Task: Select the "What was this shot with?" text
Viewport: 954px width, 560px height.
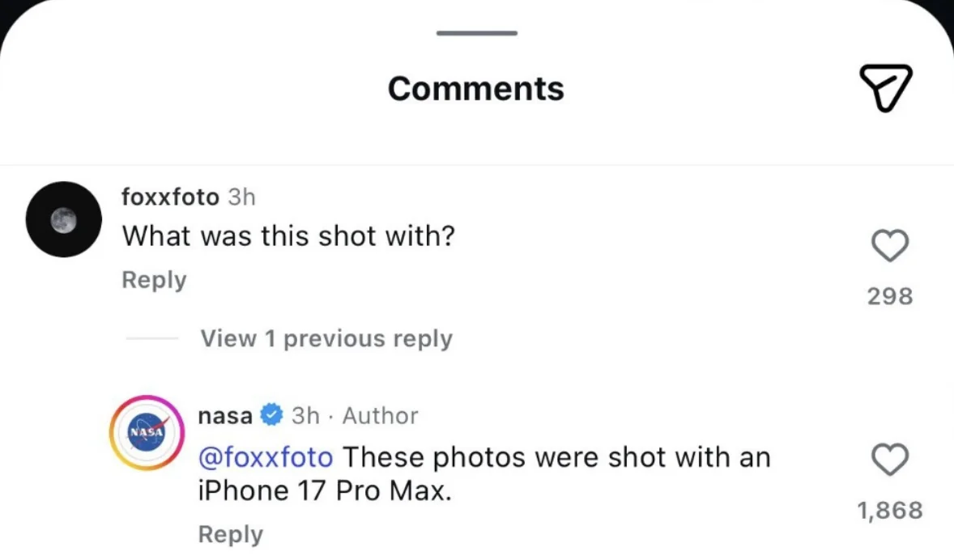Action: point(288,236)
